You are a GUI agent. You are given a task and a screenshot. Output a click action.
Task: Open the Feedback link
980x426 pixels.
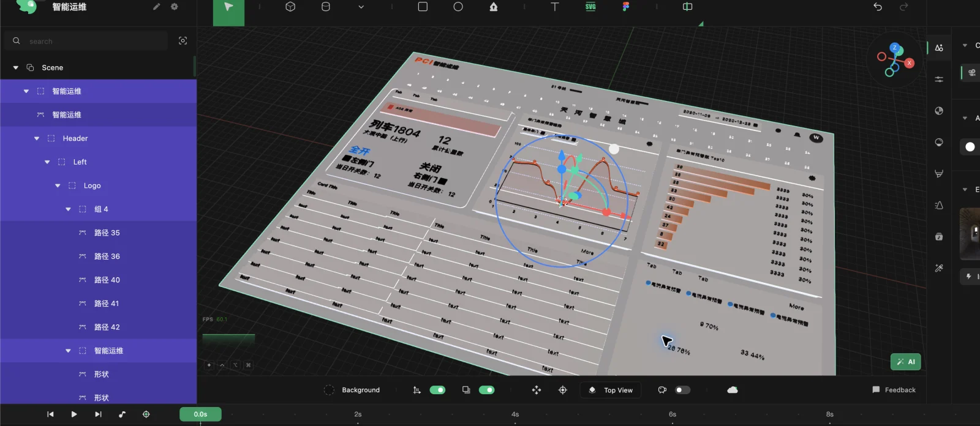[894, 390]
